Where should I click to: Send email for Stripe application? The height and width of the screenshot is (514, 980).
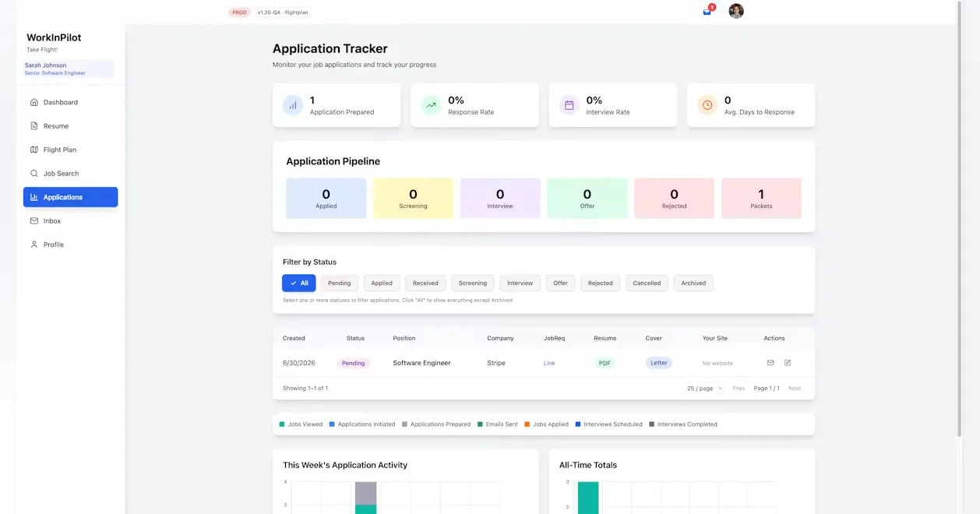770,363
